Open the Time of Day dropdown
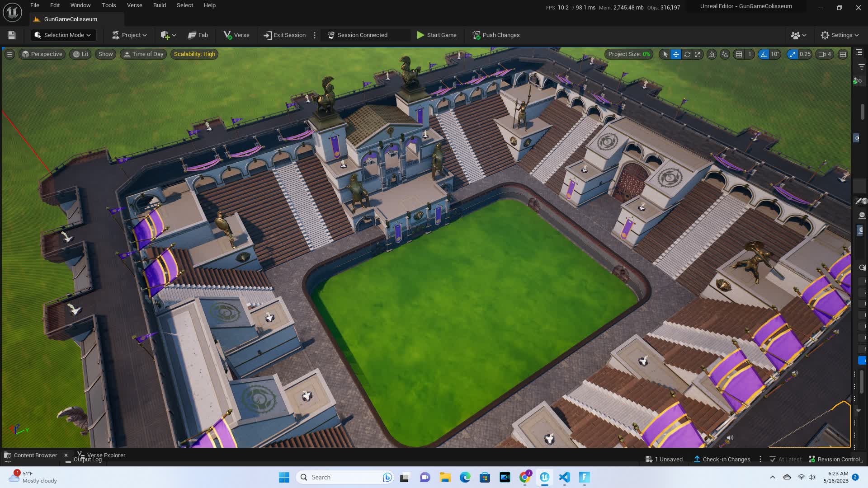Image resolution: width=868 pixels, height=488 pixels. (x=143, y=54)
